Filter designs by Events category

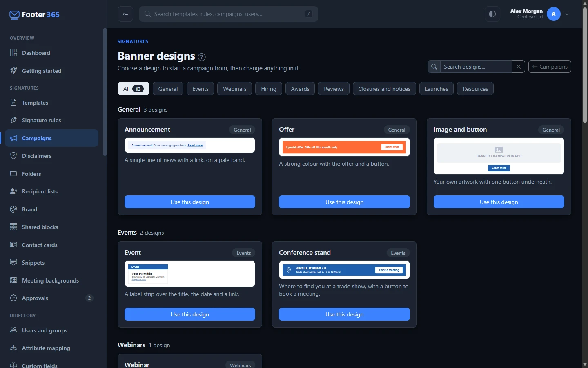click(200, 89)
